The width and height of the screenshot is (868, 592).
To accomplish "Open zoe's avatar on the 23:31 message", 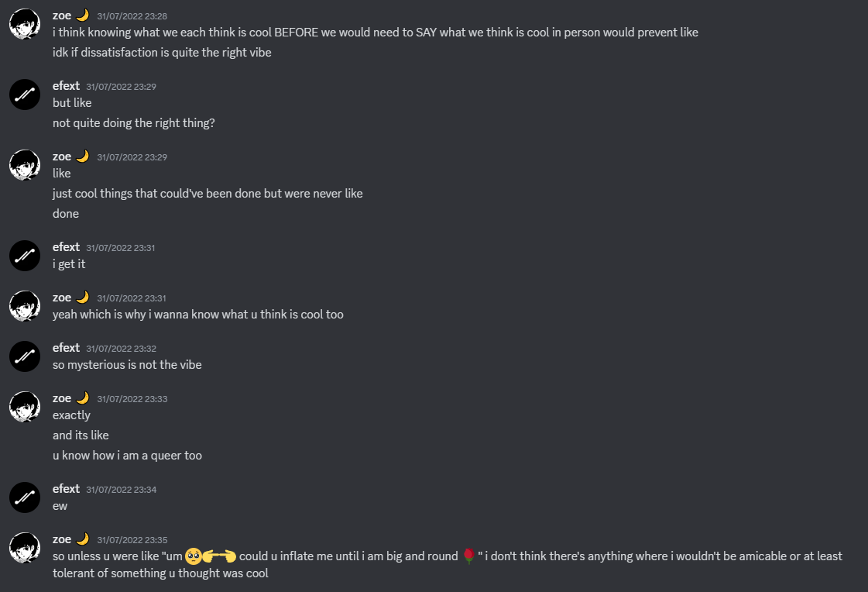I will pyautogui.click(x=25, y=306).
